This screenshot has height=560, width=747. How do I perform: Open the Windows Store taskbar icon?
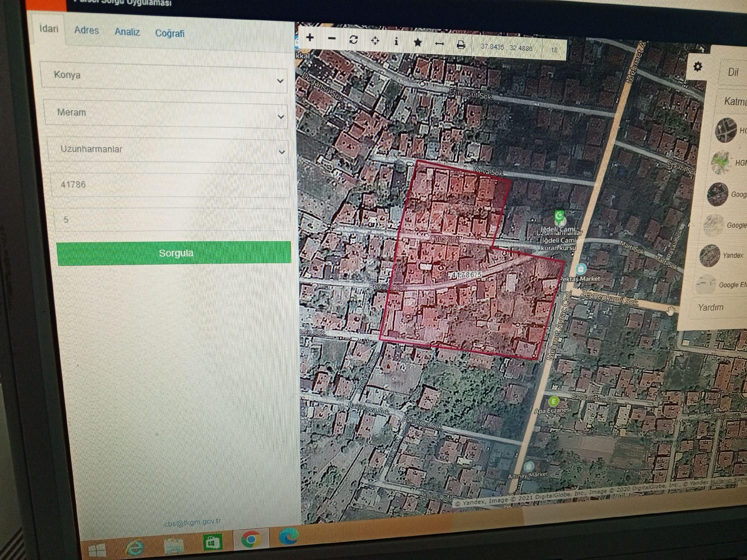click(212, 542)
